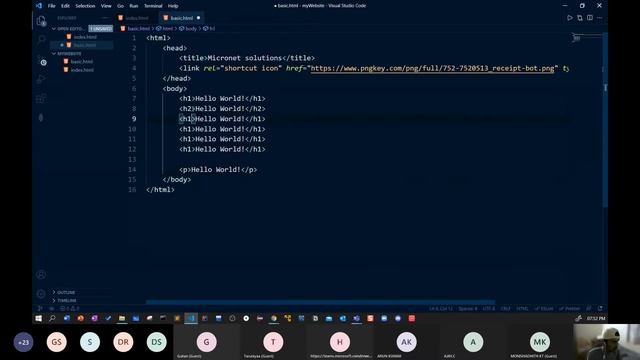
Task: Open the Extensions view
Action: (x=41, y=98)
